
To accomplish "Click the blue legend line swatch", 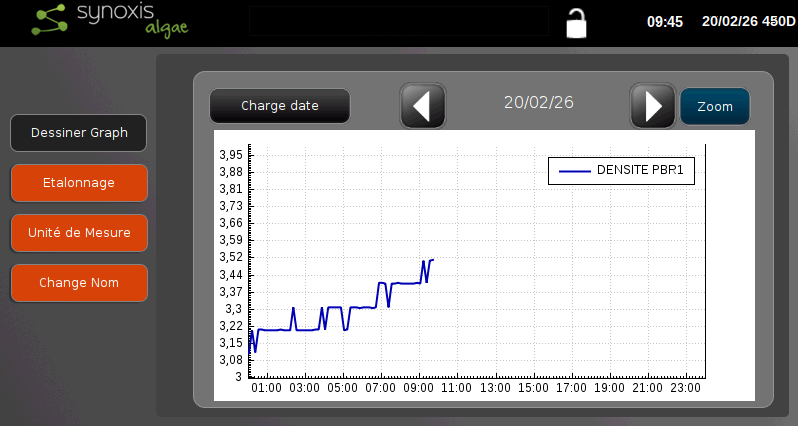I will pyautogui.click(x=574, y=171).
